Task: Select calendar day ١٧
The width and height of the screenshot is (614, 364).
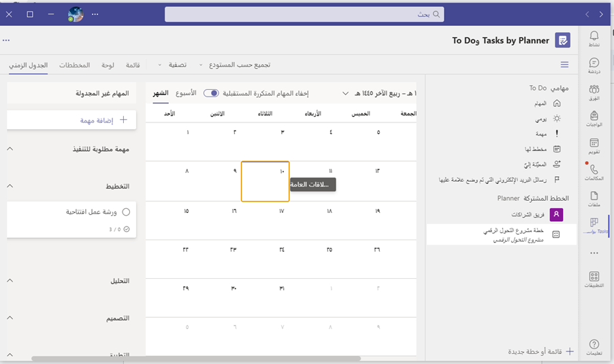Action: tap(282, 212)
